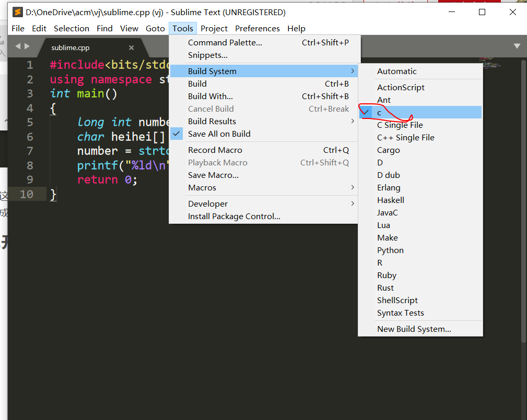Select D dub build system
Image resolution: width=527 pixels, height=420 pixels.
[420, 175]
